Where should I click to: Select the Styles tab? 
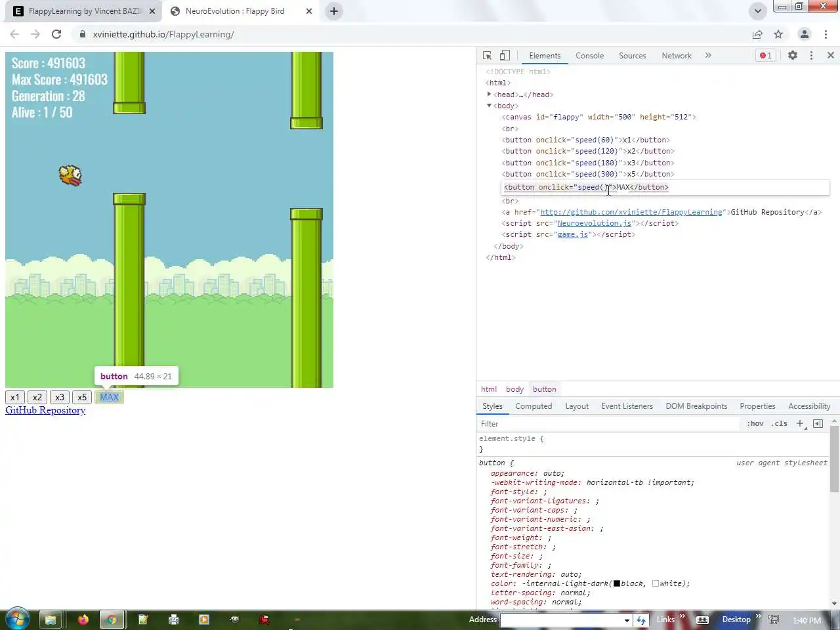492,406
